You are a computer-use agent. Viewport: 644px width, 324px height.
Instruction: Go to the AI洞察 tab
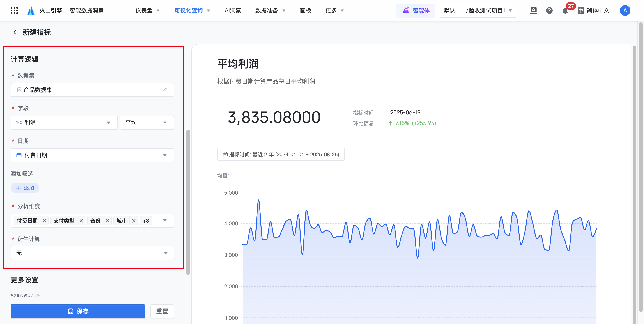pos(232,11)
